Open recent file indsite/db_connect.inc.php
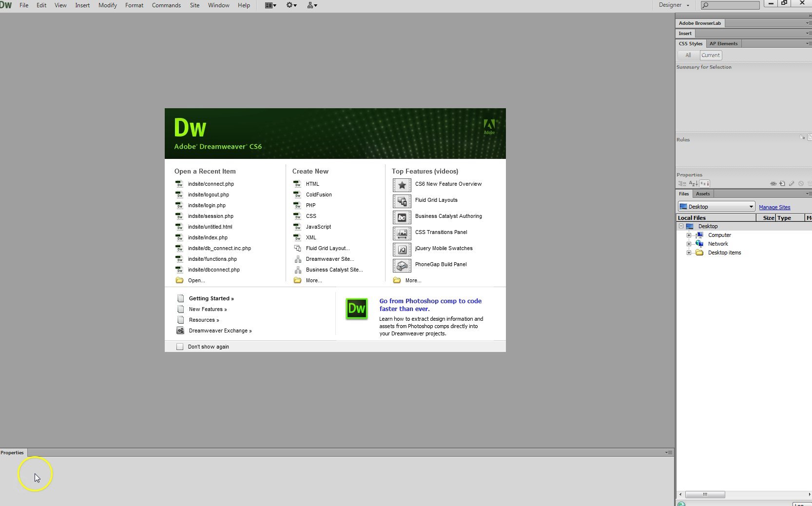The height and width of the screenshot is (506, 812). [x=219, y=248]
